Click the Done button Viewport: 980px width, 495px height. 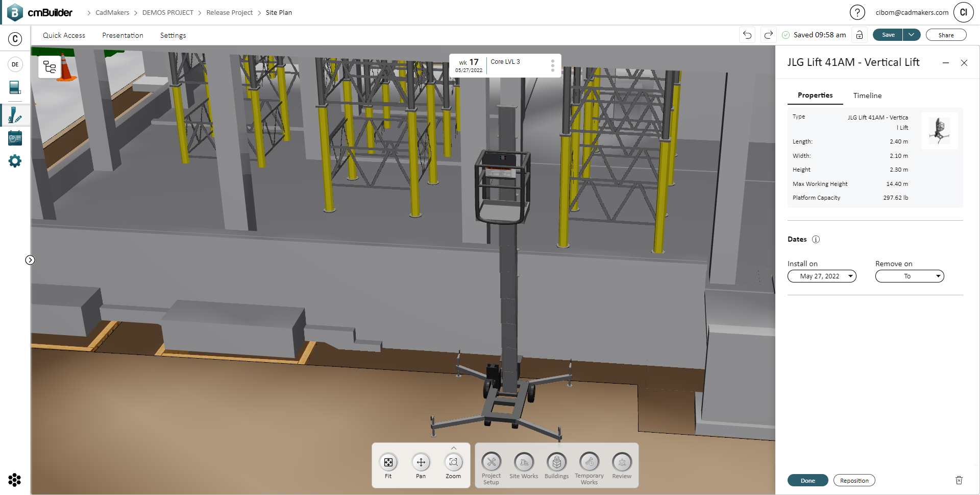tap(807, 481)
